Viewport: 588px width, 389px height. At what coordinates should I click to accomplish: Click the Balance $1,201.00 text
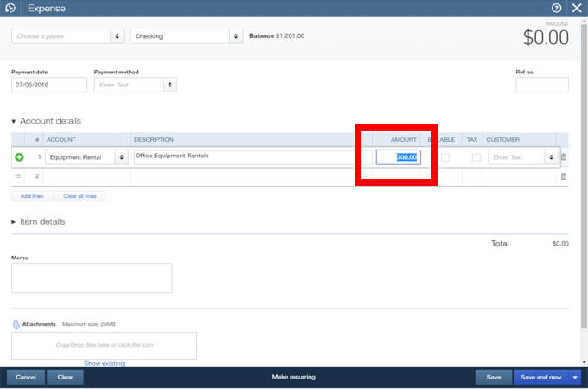click(277, 36)
